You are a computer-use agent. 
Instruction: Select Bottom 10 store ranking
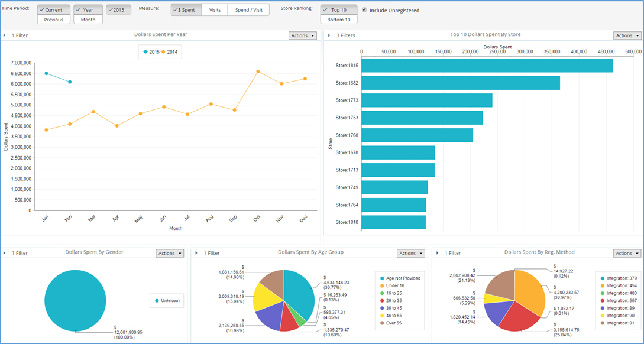point(339,20)
